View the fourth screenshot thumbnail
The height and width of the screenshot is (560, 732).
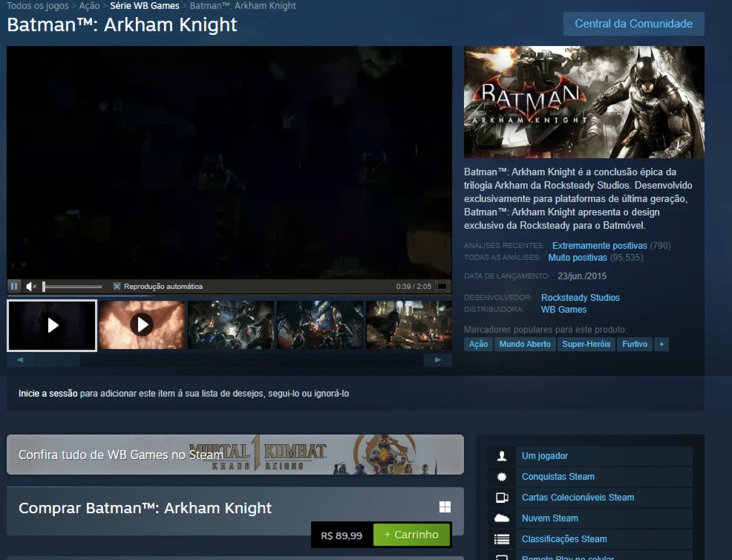(x=320, y=325)
